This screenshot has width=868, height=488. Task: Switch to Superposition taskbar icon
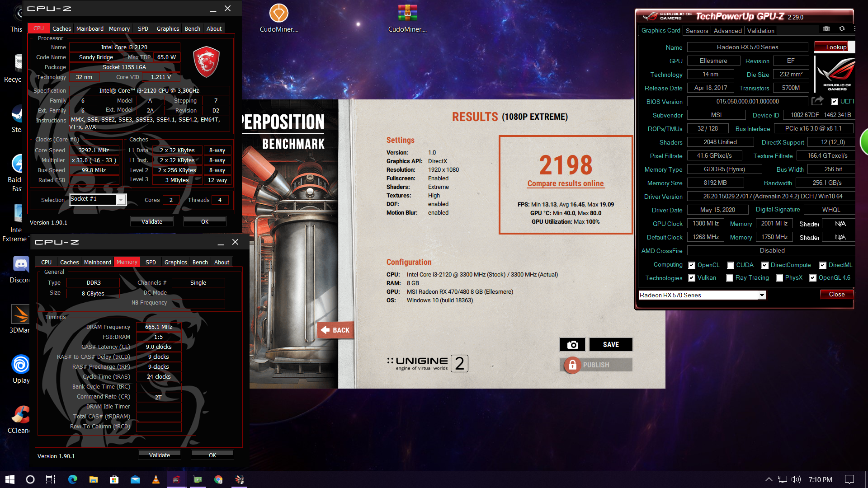tap(239, 479)
